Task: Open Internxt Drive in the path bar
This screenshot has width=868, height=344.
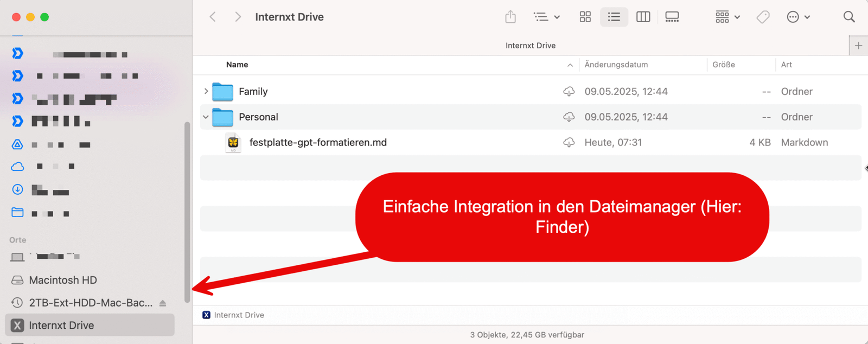Action: point(233,315)
